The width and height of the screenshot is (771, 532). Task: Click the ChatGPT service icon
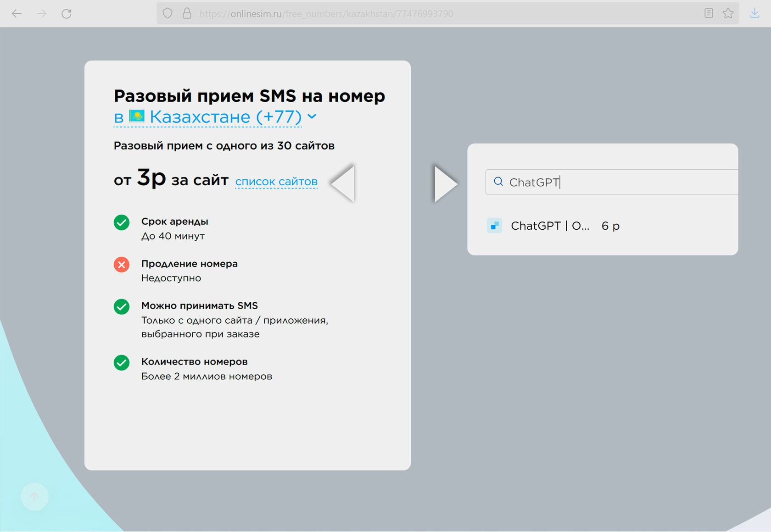[x=494, y=226]
